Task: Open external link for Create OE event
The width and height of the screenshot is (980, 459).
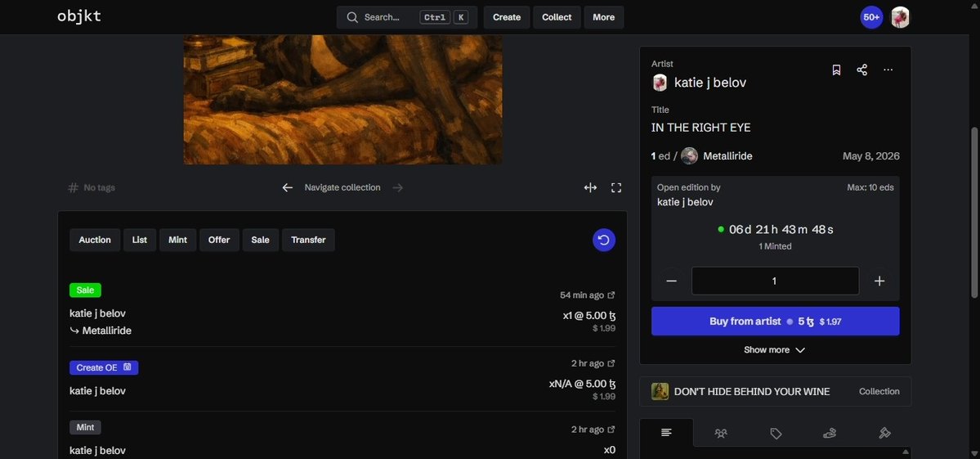Action: click(611, 363)
